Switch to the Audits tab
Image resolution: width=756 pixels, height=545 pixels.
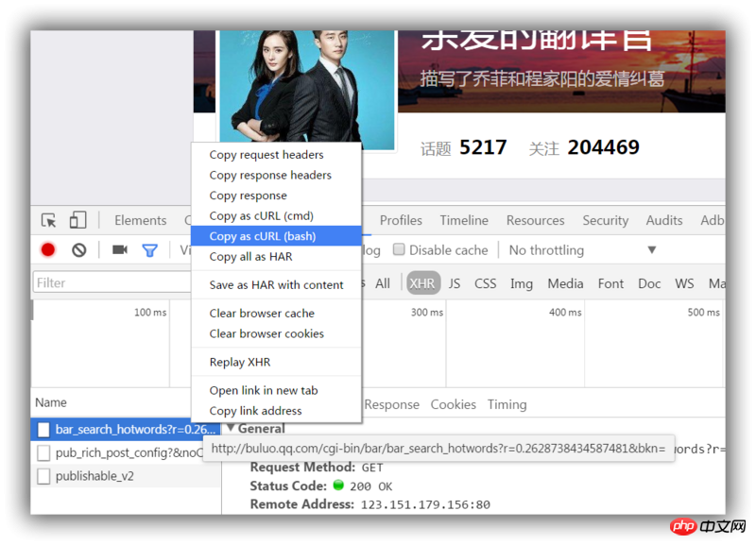664,220
